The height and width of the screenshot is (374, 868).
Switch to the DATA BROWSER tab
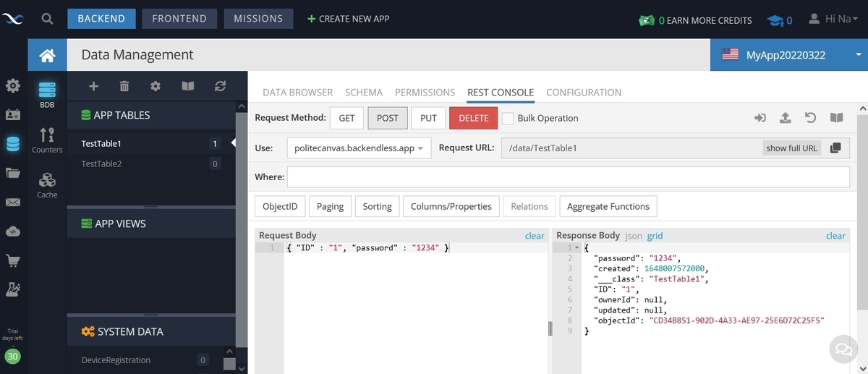coord(297,93)
